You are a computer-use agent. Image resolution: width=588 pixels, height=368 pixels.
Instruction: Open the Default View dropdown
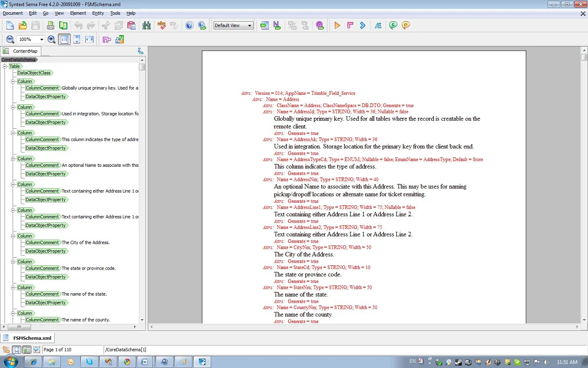pyautogui.click(x=233, y=25)
